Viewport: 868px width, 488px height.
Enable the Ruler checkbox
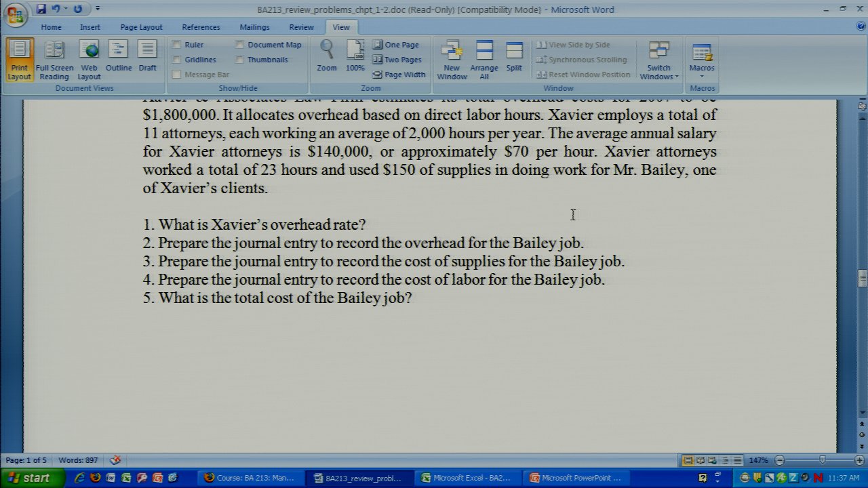177,45
